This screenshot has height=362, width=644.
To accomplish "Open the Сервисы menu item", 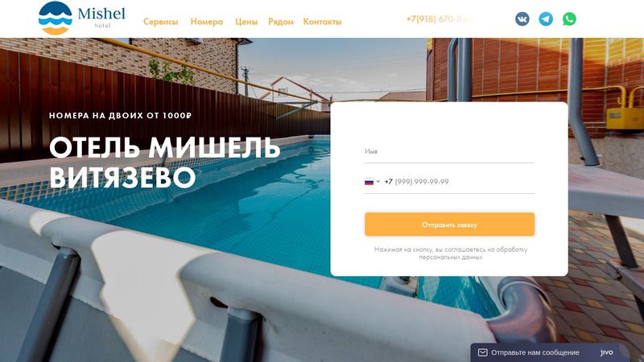I will 160,22.
